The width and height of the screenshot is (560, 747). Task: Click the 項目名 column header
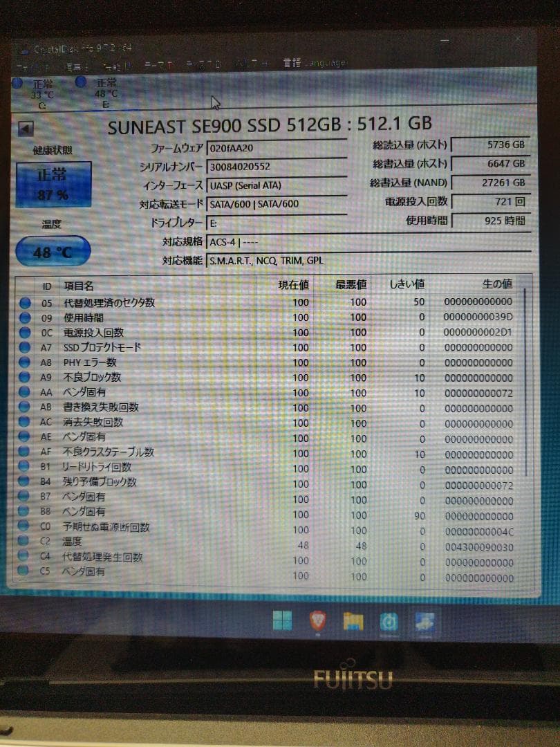pos(79,286)
